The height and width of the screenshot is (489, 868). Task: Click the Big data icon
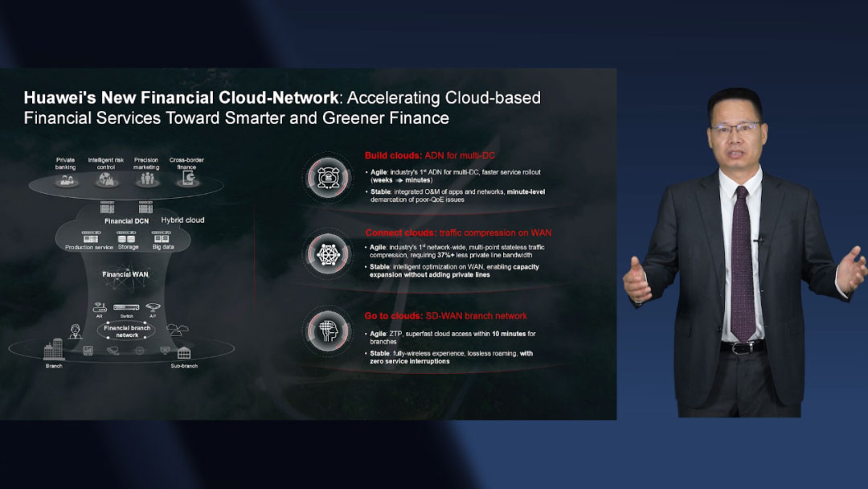tap(162, 238)
